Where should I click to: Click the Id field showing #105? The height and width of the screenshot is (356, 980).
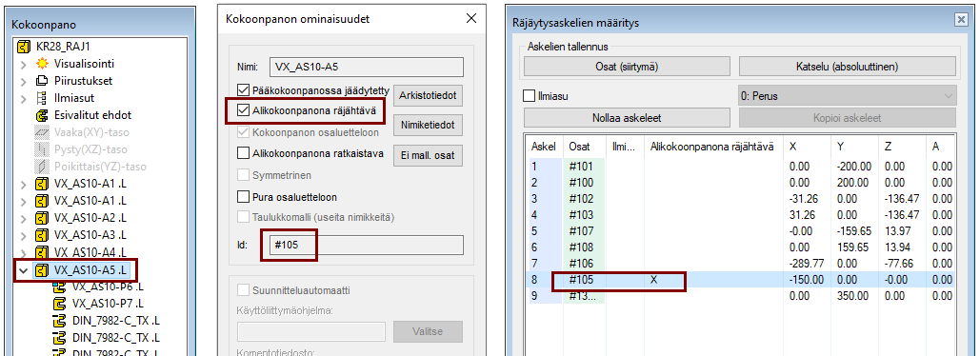pyautogui.click(x=367, y=245)
